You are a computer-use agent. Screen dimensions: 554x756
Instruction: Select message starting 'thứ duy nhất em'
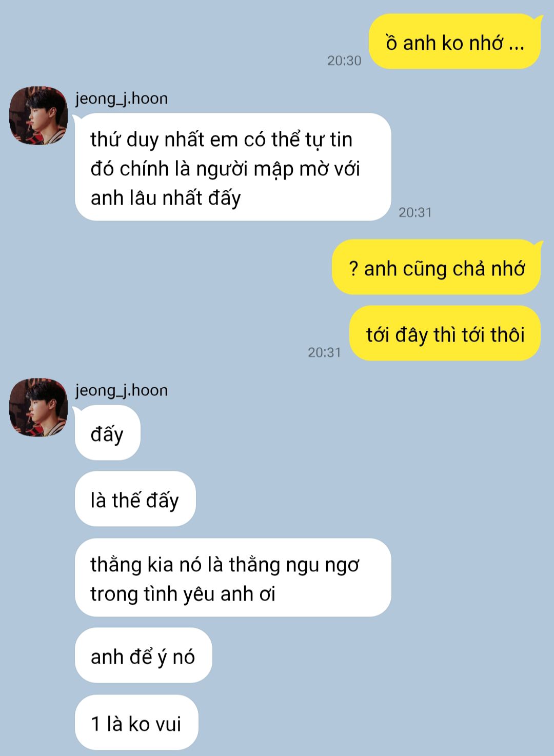pyautogui.click(x=233, y=167)
